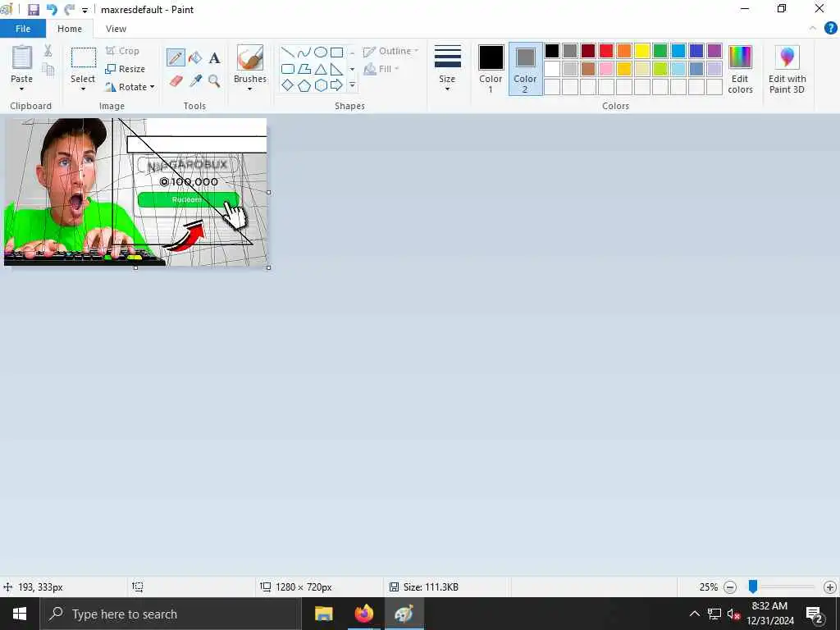This screenshot has height=630, width=840.
Task: Open the File menu
Action: tap(23, 29)
